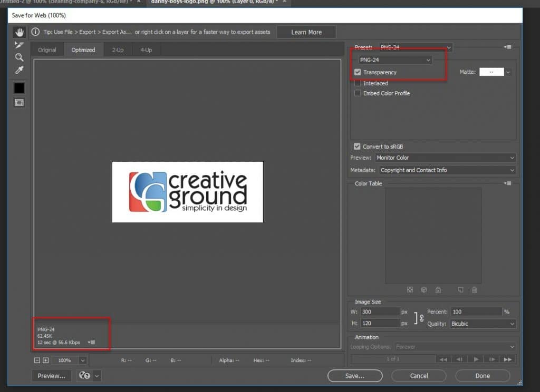The width and height of the screenshot is (540, 392).
Task: Open the browser preview dropdown arrow
Action: 97,376
